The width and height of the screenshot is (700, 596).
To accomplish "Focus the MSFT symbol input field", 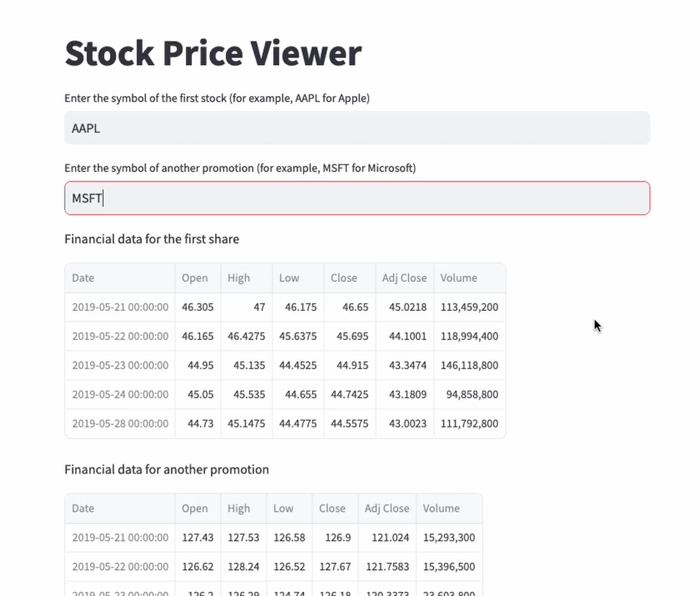I will (x=357, y=198).
